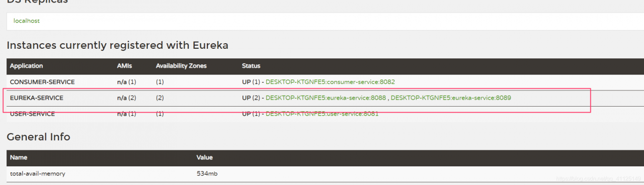Click the Status column header
Screen dimensions: 644x185
tap(251, 66)
